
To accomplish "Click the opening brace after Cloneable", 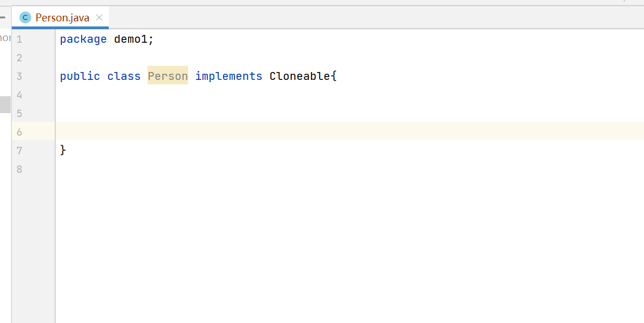I will pos(334,77).
